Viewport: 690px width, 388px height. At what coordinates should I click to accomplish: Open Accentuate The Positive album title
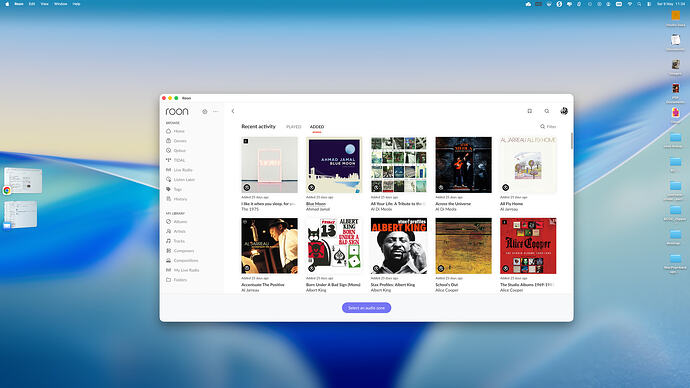[x=263, y=285]
